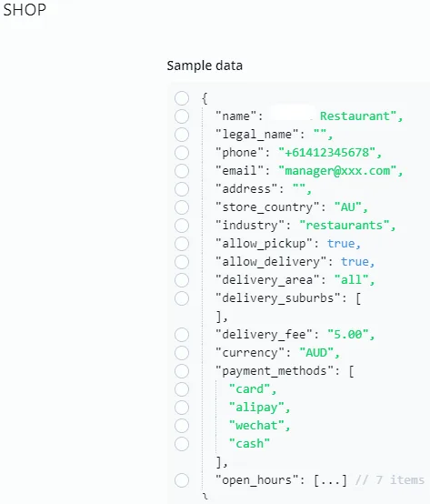Select the radio button next to "legal_name"
Image resolution: width=430 pixels, height=504 pixels.
[182, 135]
